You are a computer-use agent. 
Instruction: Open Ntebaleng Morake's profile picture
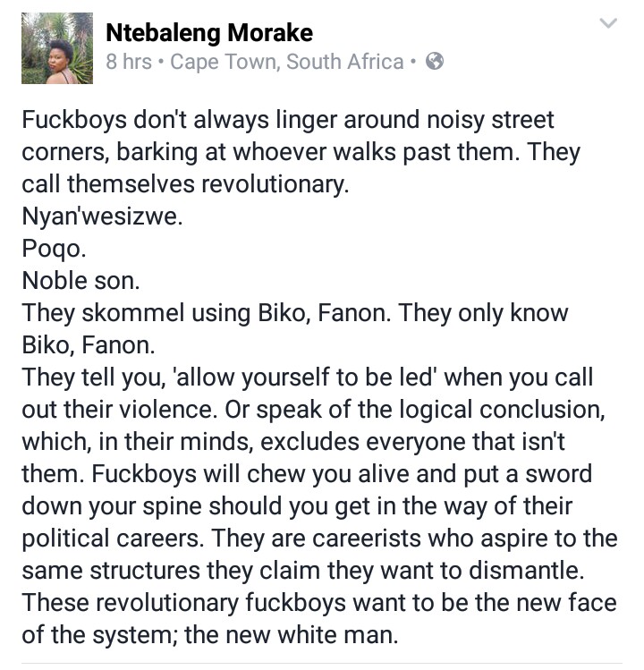[57, 48]
